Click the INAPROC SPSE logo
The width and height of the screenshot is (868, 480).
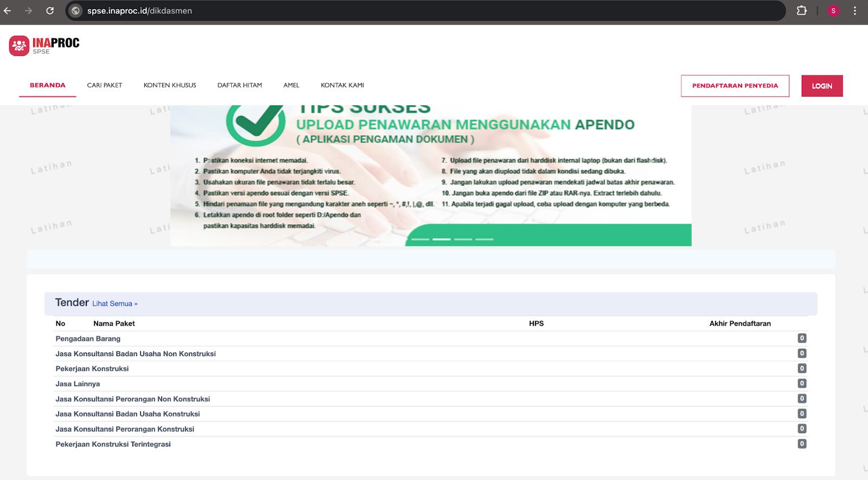tap(44, 46)
